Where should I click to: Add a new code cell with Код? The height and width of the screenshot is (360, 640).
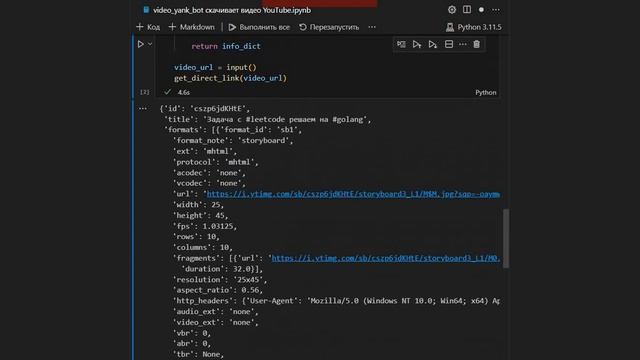point(148,27)
